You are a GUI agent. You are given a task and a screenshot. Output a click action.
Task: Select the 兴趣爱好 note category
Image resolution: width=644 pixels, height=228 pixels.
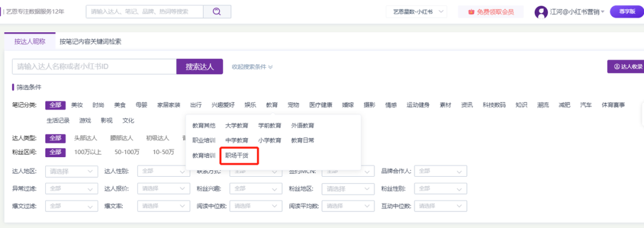click(223, 105)
